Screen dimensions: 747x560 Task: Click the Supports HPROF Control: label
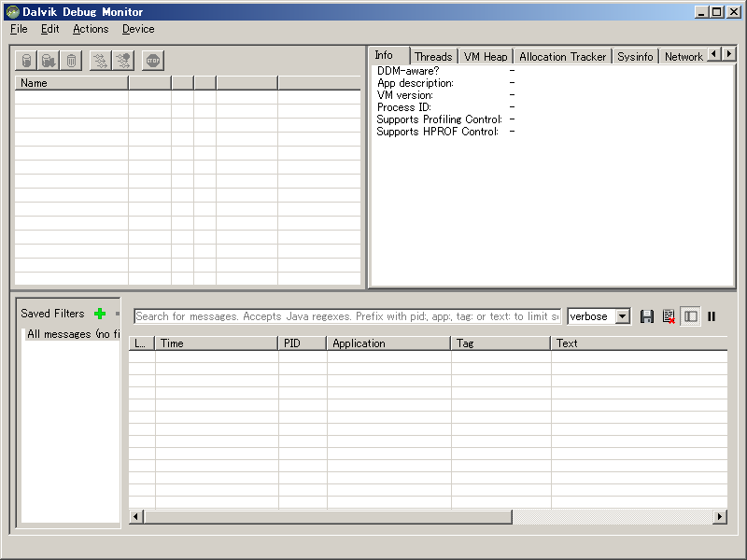(x=437, y=132)
